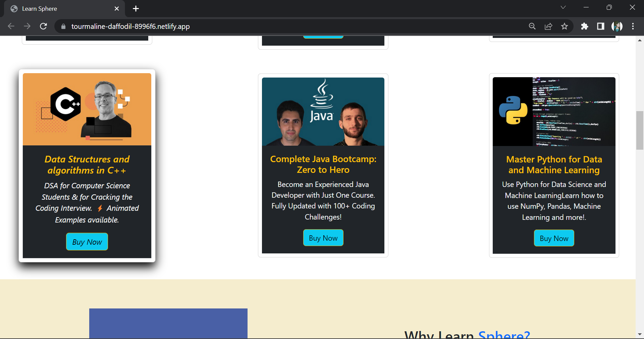Click the browser profile avatar
644x339 pixels.
tap(617, 26)
